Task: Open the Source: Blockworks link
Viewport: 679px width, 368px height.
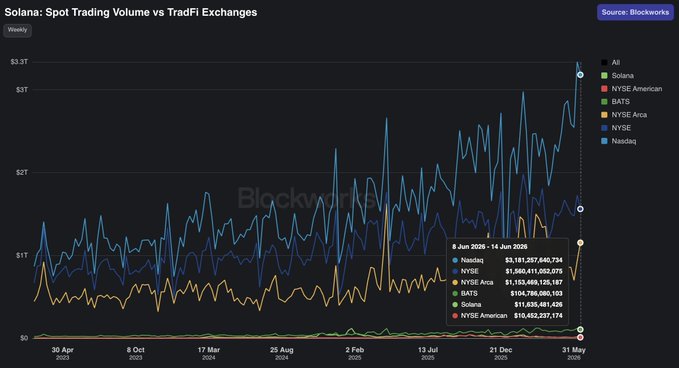Action: 635,12
